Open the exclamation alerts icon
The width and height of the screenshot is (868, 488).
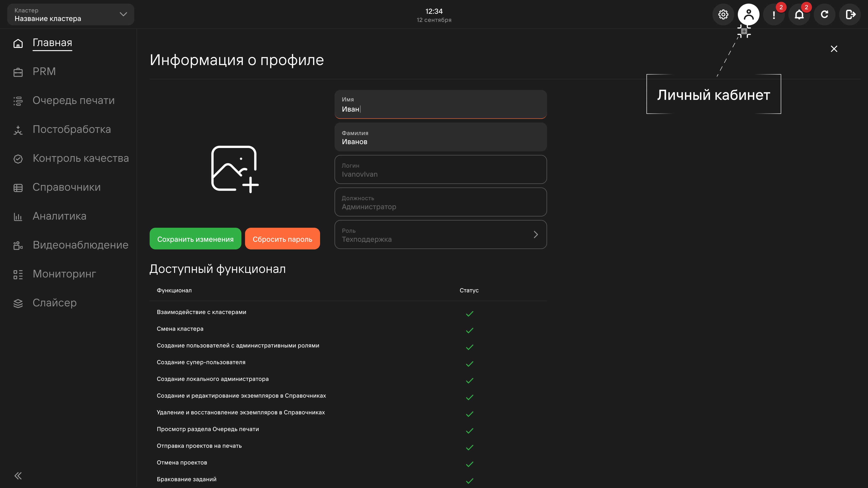click(774, 14)
